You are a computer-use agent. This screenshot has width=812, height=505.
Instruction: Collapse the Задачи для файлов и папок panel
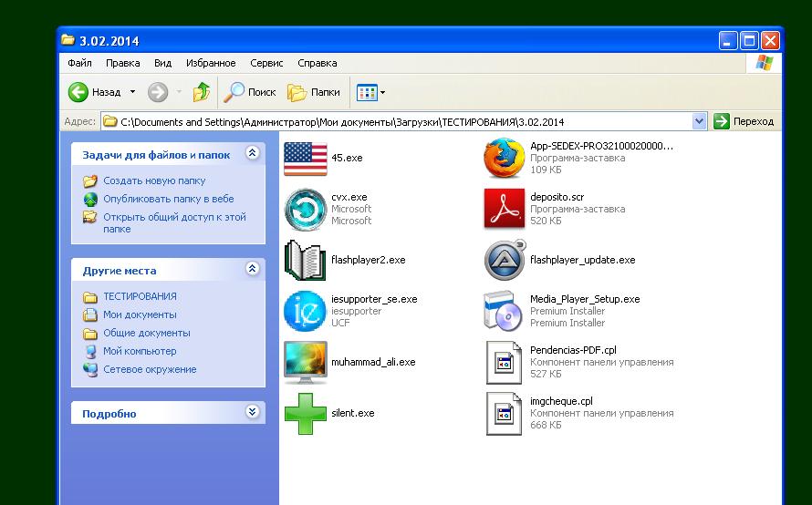click(253, 155)
